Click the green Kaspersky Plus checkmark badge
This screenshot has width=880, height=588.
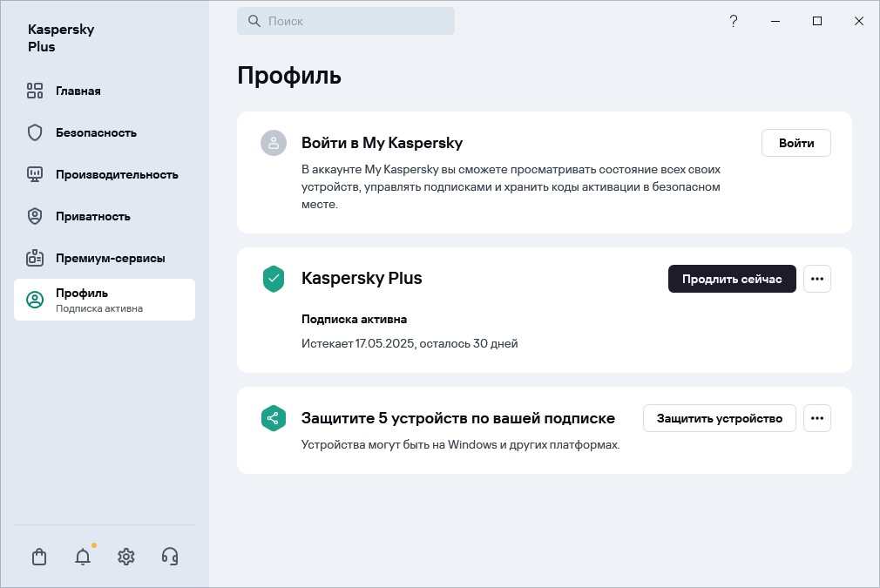coord(274,279)
